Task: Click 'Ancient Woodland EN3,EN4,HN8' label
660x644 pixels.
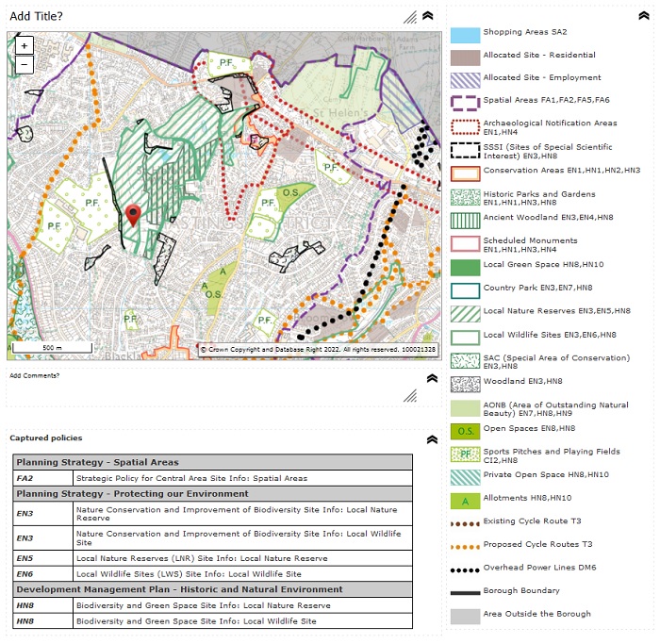Action: (548, 218)
